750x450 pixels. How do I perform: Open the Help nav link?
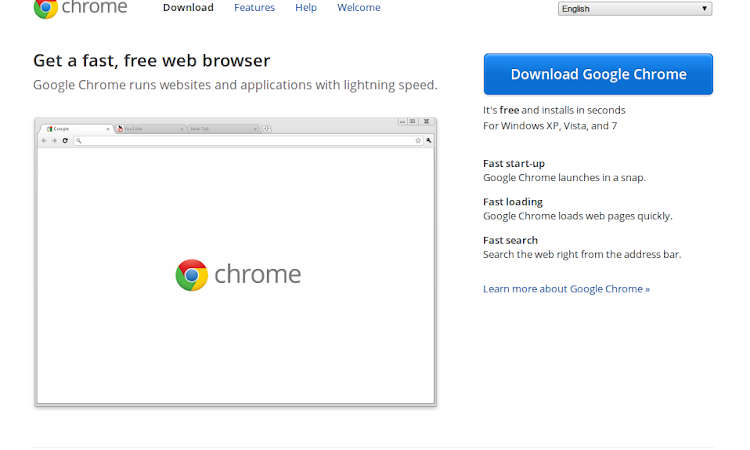(x=306, y=8)
